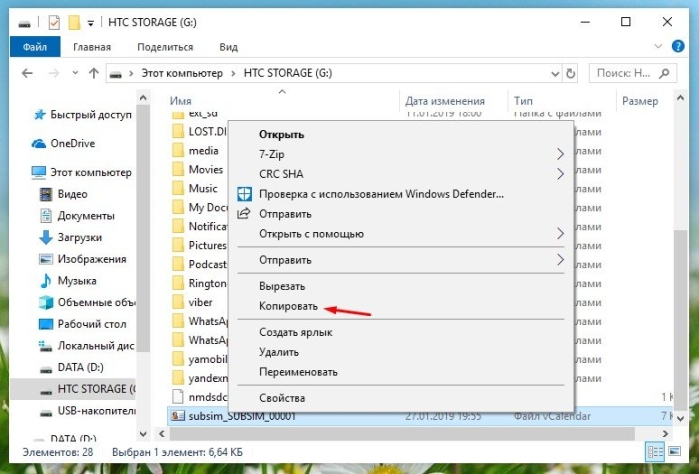The height and width of the screenshot is (474, 699).
Task: Sort by the Дата изменения column
Action: (x=444, y=101)
